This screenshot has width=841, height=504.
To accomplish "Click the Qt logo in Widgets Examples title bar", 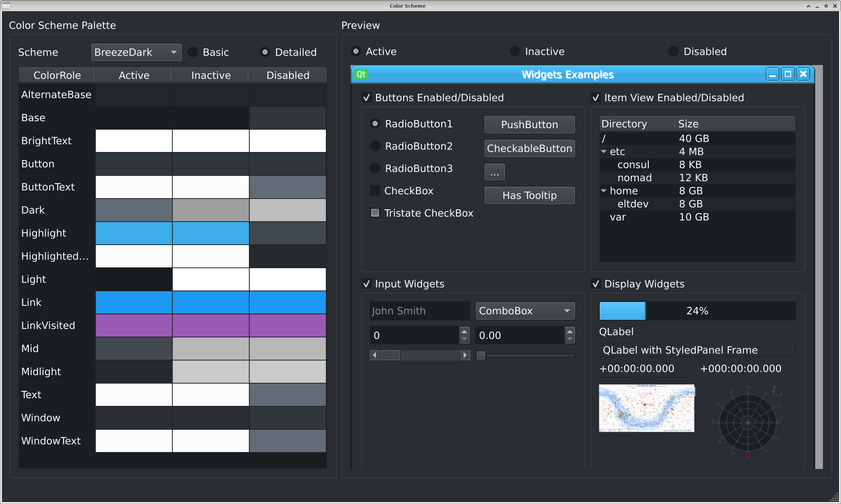I will [360, 74].
